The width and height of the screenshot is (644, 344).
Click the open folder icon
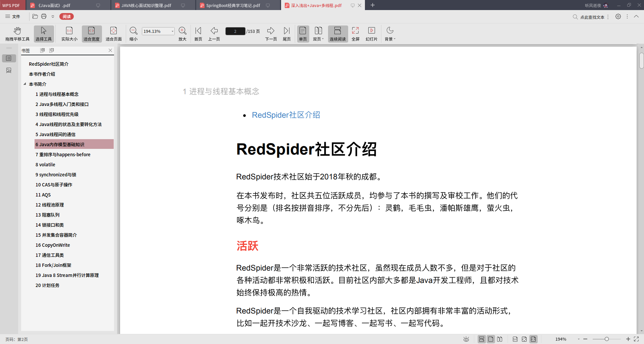[x=35, y=16]
